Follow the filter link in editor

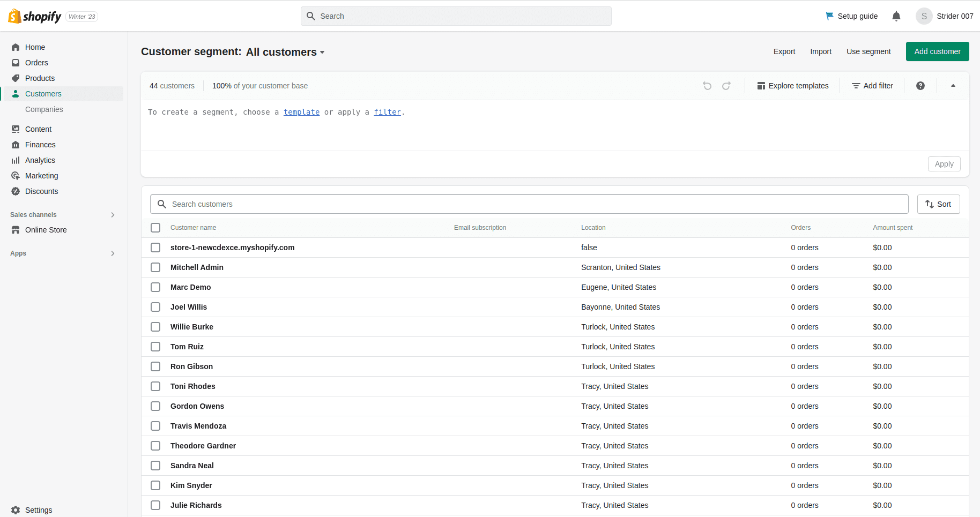point(388,112)
